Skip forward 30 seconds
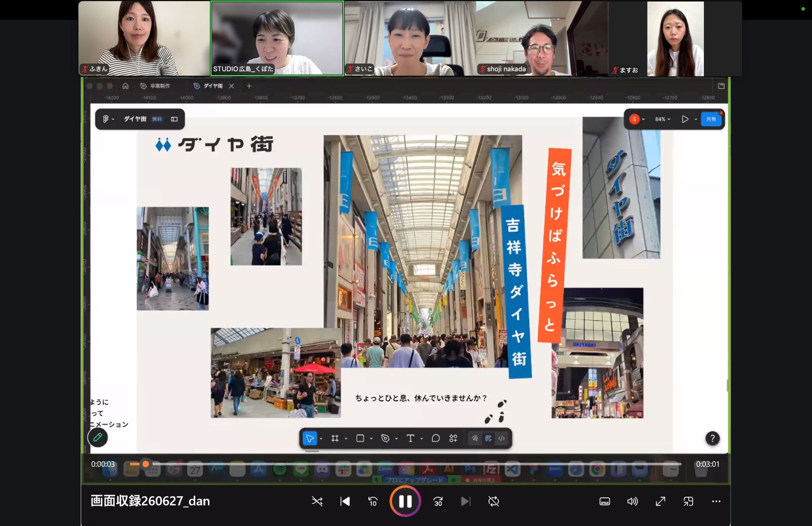 [438, 501]
